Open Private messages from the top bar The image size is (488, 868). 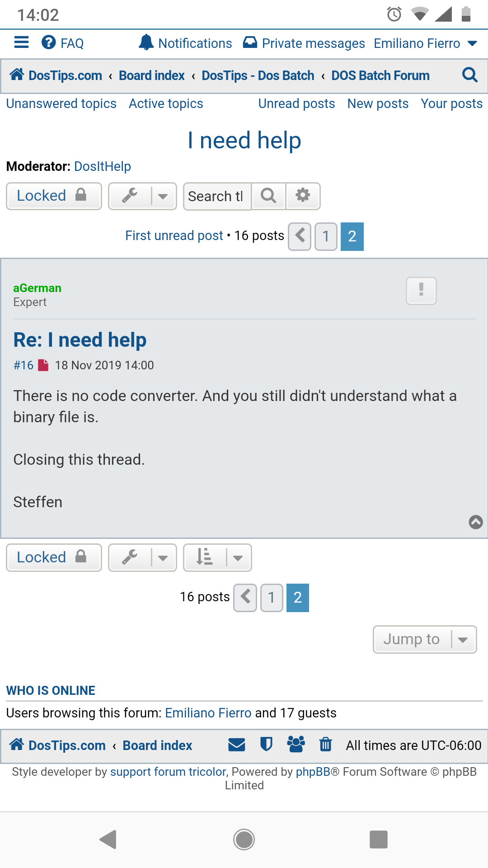pos(304,43)
